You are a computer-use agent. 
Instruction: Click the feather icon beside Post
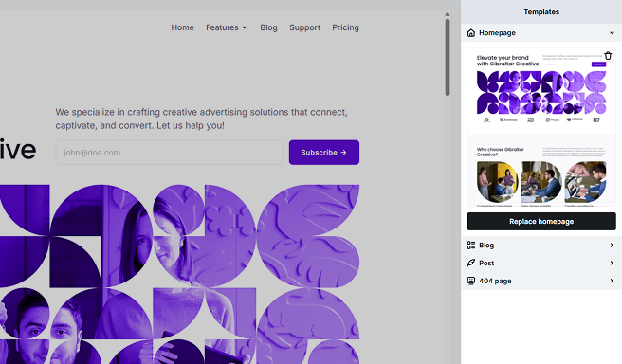coord(471,263)
